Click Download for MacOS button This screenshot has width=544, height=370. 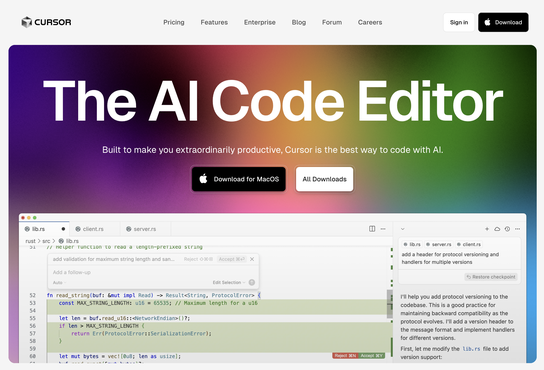(239, 179)
